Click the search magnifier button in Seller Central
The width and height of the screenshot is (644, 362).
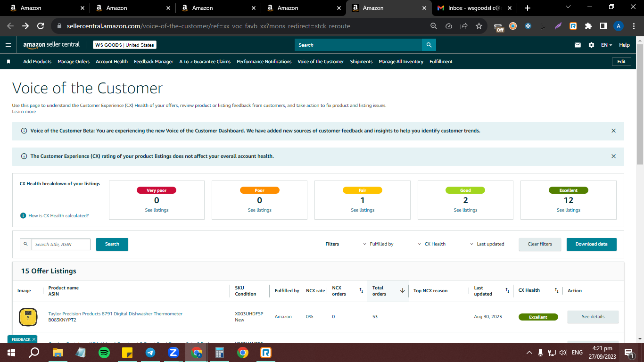pyautogui.click(x=429, y=45)
